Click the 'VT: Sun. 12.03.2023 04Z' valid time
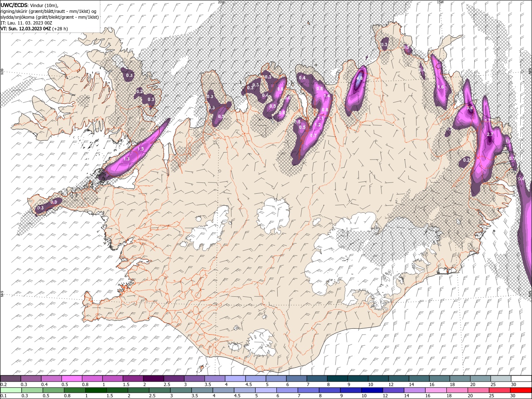The image size is (532, 399). coord(25,29)
